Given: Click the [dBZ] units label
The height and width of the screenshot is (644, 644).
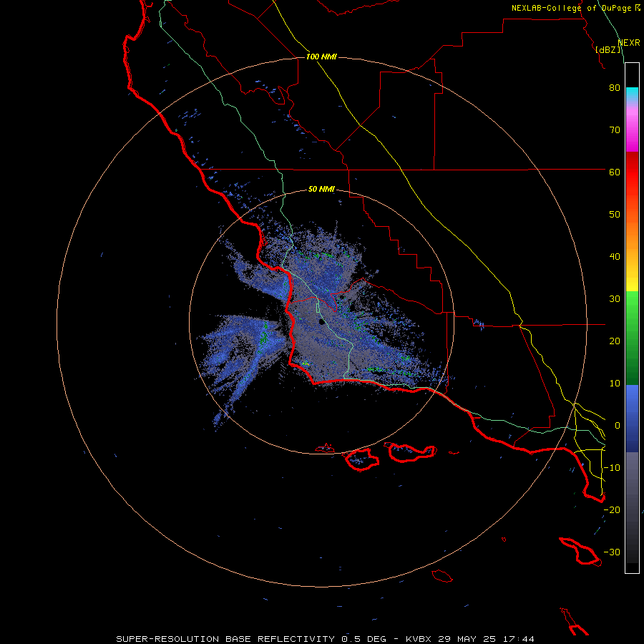Looking at the screenshot, I should [x=609, y=50].
